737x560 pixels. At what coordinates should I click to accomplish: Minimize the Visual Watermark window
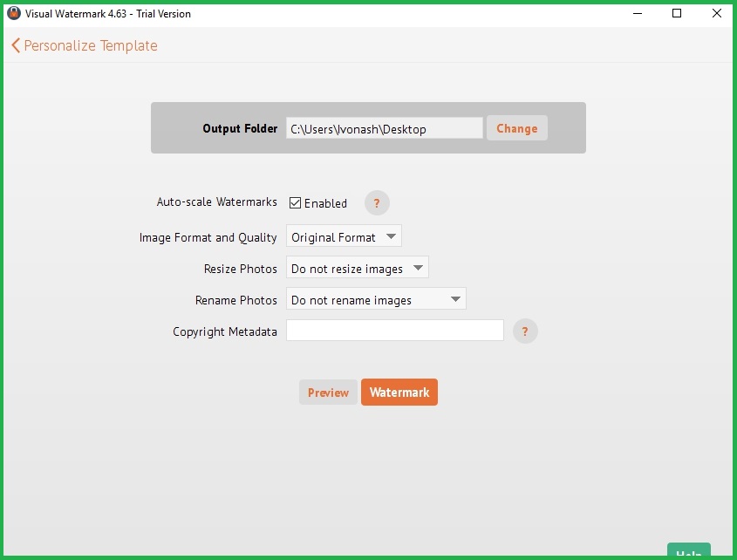638,13
